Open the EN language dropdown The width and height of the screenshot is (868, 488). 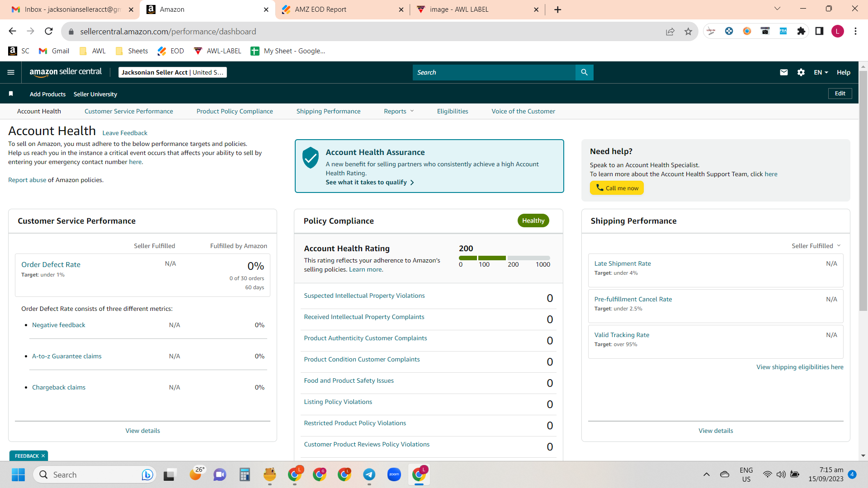tap(821, 72)
